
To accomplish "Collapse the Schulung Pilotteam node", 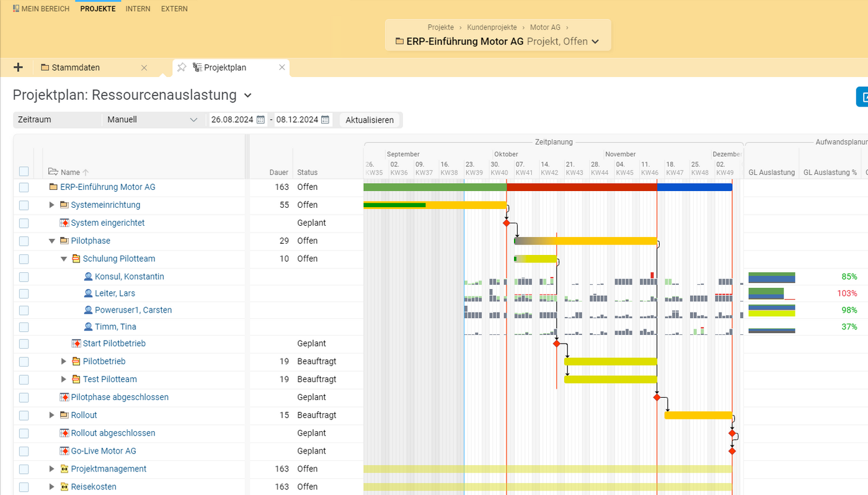I will point(64,259).
